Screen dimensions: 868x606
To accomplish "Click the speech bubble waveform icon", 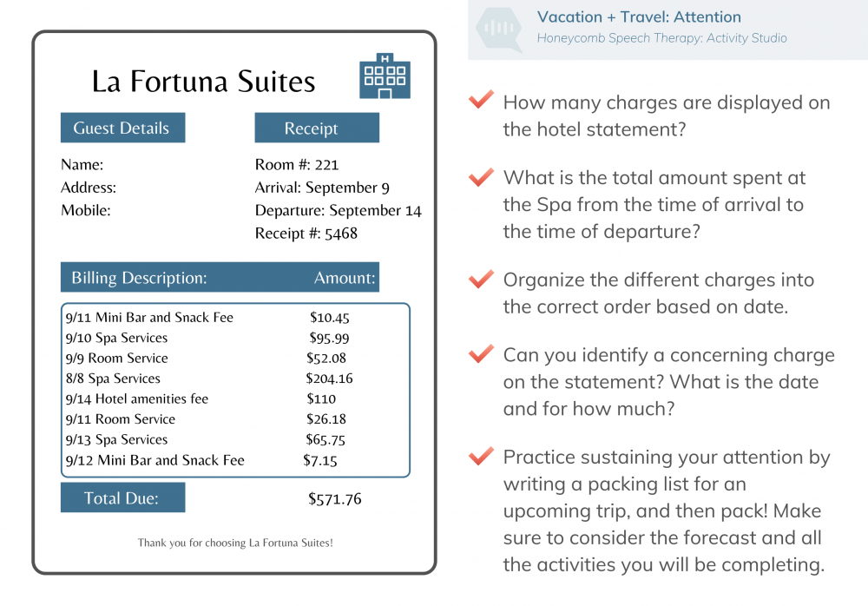I will tap(499, 28).
